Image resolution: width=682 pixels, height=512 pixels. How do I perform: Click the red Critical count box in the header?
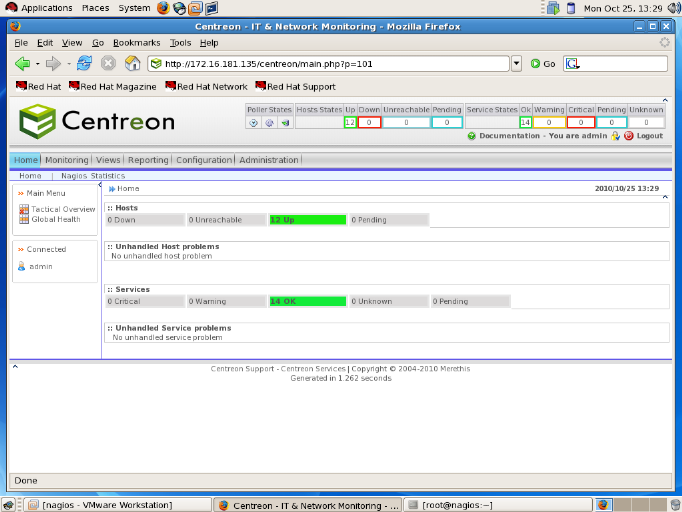point(581,123)
